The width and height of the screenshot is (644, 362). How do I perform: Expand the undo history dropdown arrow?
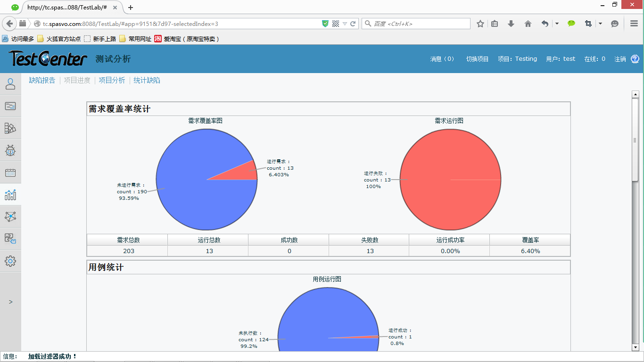557,23
